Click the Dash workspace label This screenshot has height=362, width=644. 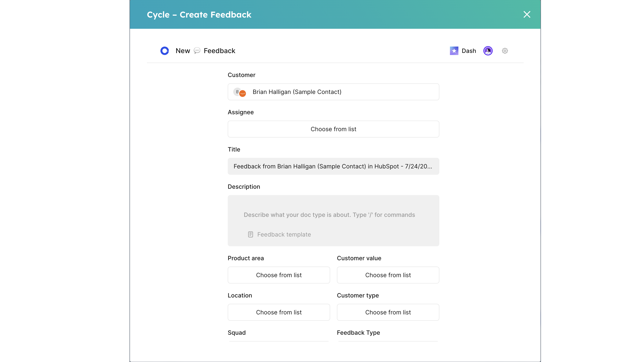469,51
